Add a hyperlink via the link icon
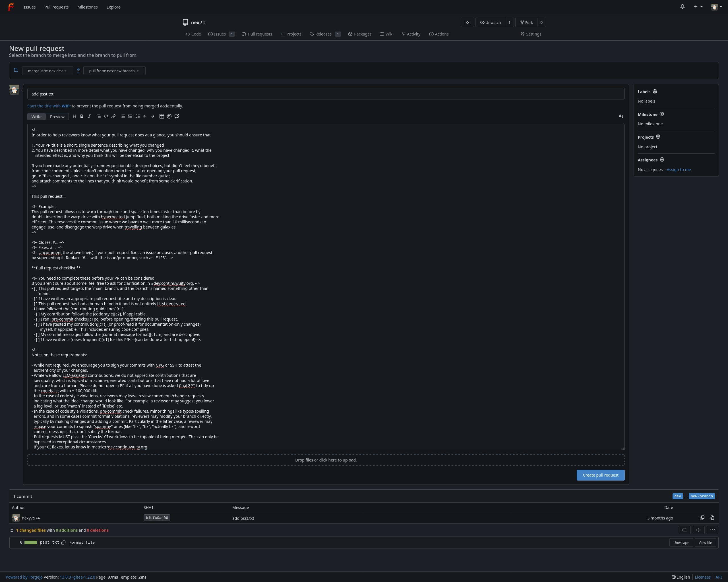This screenshot has height=582, width=728. tap(113, 117)
